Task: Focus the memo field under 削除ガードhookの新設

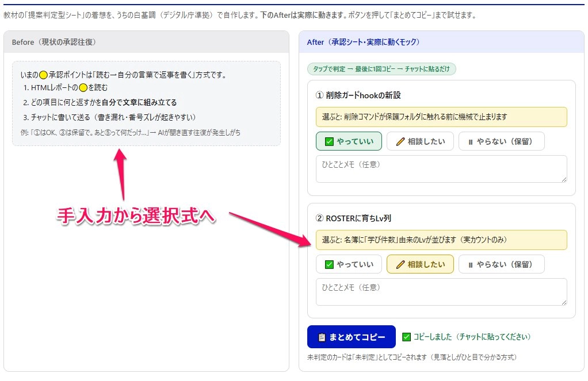Action: coord(441,169)
